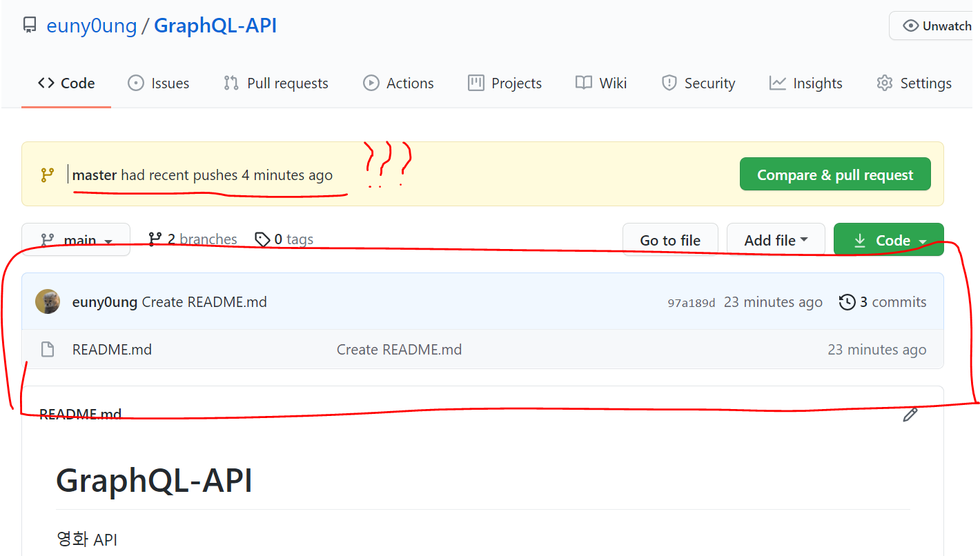Expand the main branch selector dropdown
Viewport: 980px width, 556px height.
pyautogui.click(x=76, y=239)
